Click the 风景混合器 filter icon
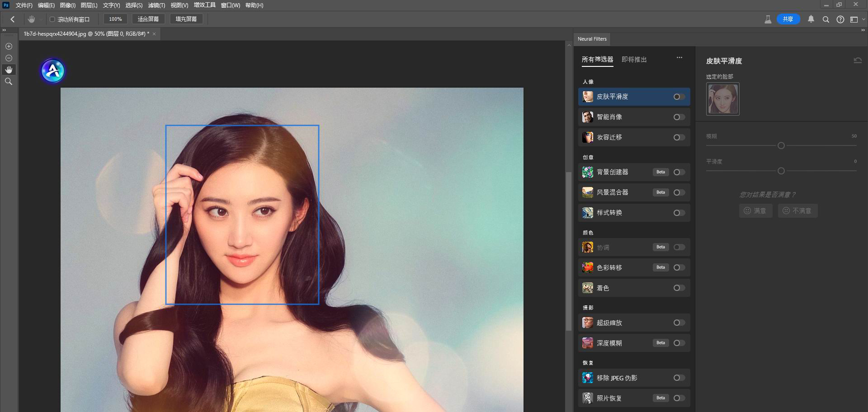The width and height of the screenshot is (868, 412). (x=587, y=192)
